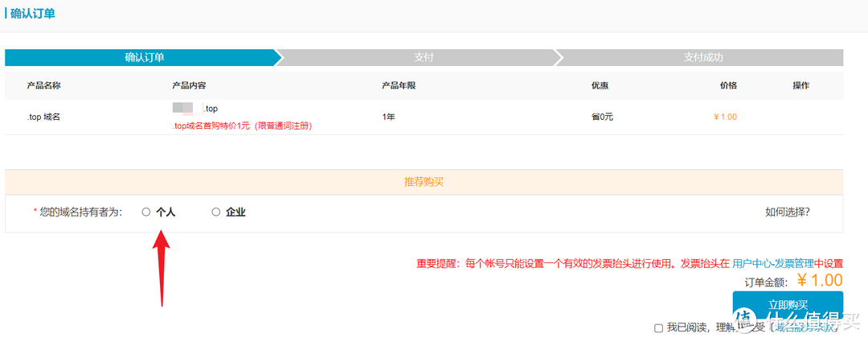Click the orange ¥1.00 row price
868x342 pixels.
click(x=725, y=117)
